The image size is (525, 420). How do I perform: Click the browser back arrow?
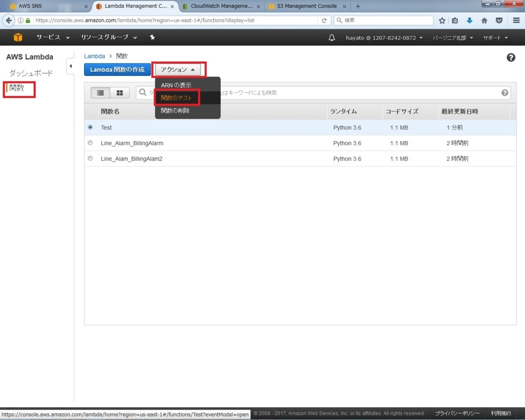pos(9,21)
